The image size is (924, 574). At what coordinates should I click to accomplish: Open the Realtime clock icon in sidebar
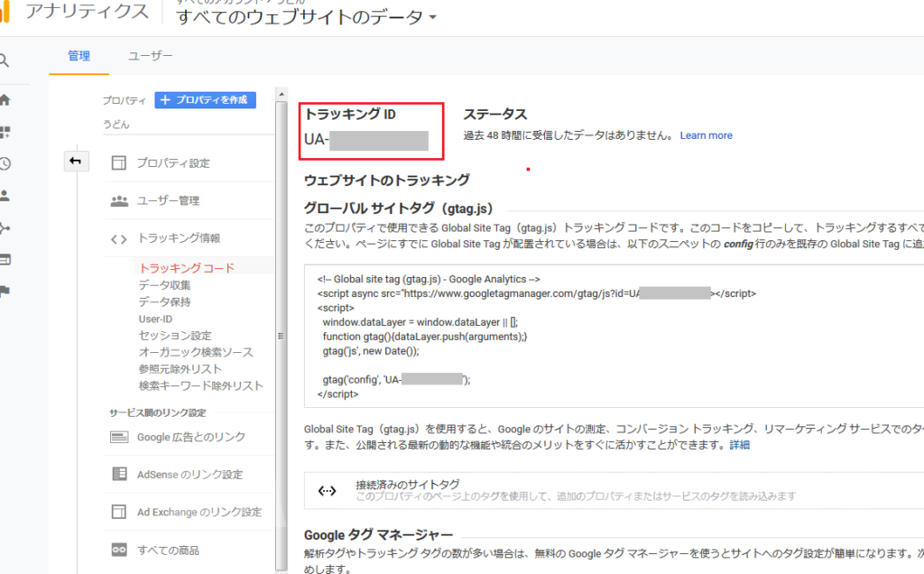pos(5,164)
